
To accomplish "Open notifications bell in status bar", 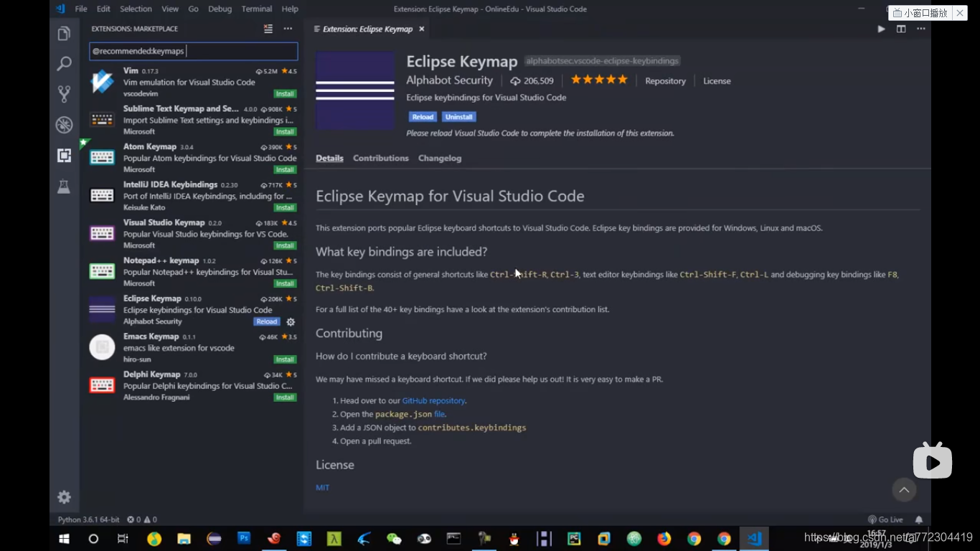I will [x=919, y=519].
